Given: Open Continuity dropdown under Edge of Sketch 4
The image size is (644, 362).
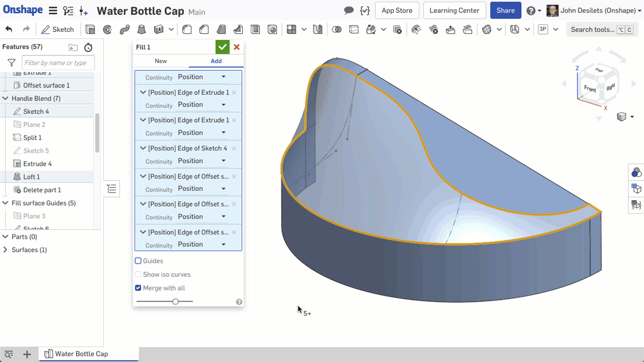Looking at the screenshot, I should (x=201, y=161).
